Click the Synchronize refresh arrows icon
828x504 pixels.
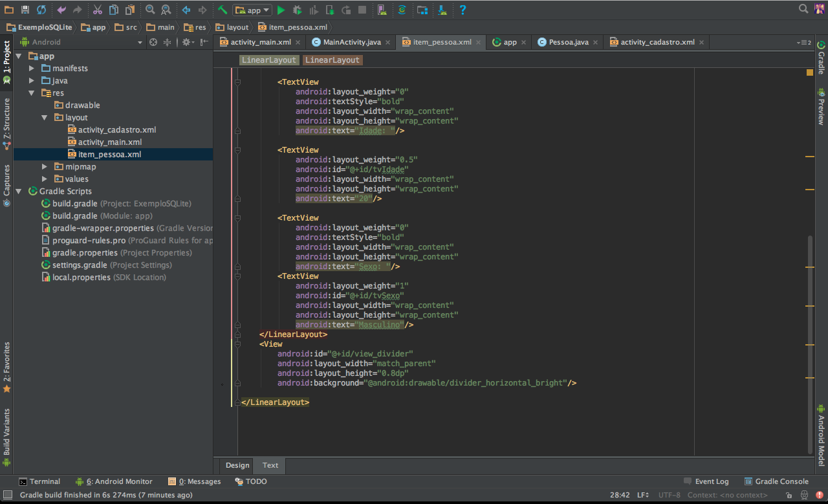point(41,10)
